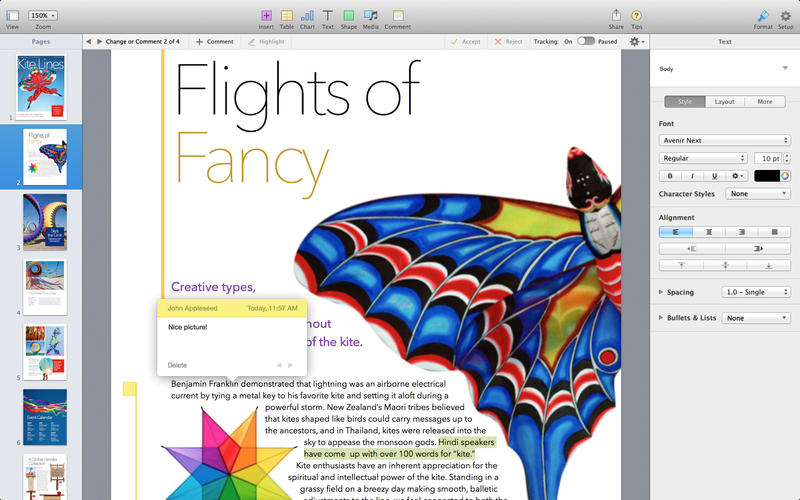Toggle Italic formatting
This screenshot has height=500, width=800.
point(692,176)
